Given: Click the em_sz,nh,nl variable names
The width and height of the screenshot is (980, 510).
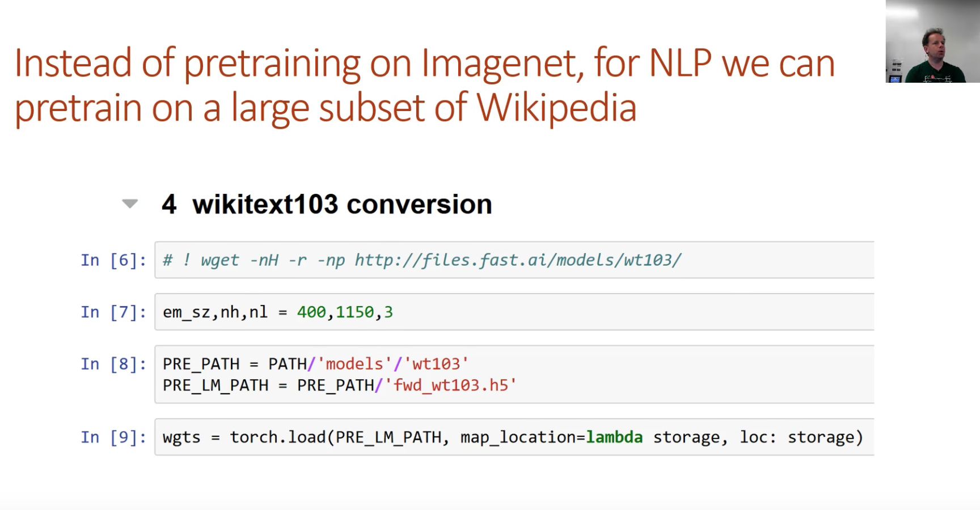Looking at the screenshot, I should tap(215, 312).
